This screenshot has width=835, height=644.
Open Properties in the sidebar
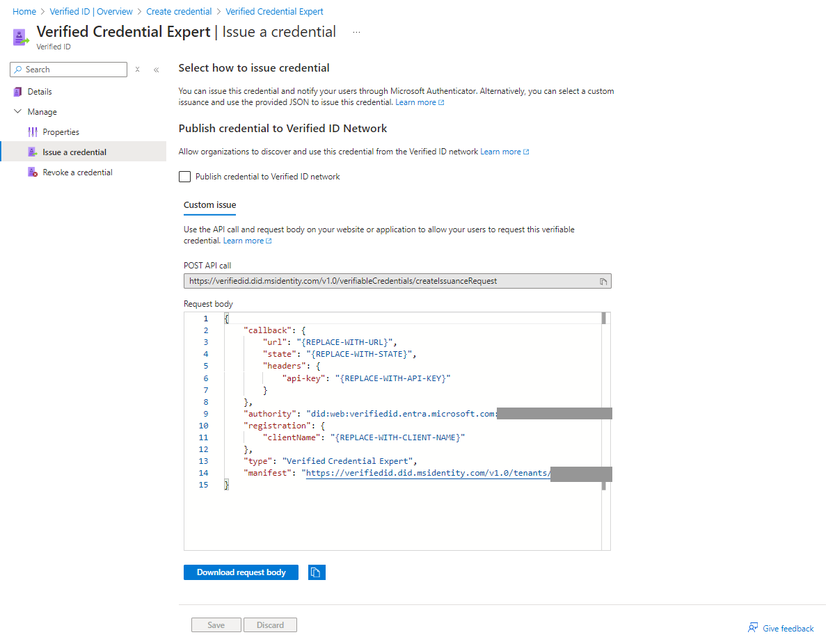tap(61, 132)
